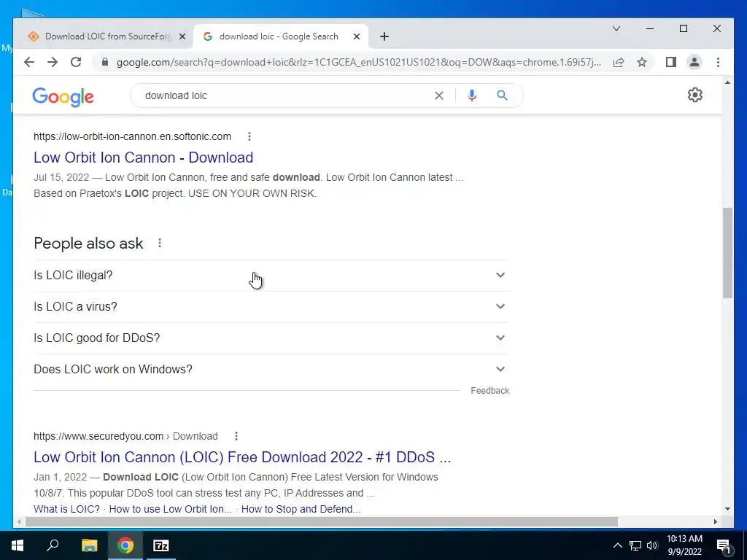Open 7-Zip from the taskbar
This screenshot has height=560, width=747.
point(161,545)
